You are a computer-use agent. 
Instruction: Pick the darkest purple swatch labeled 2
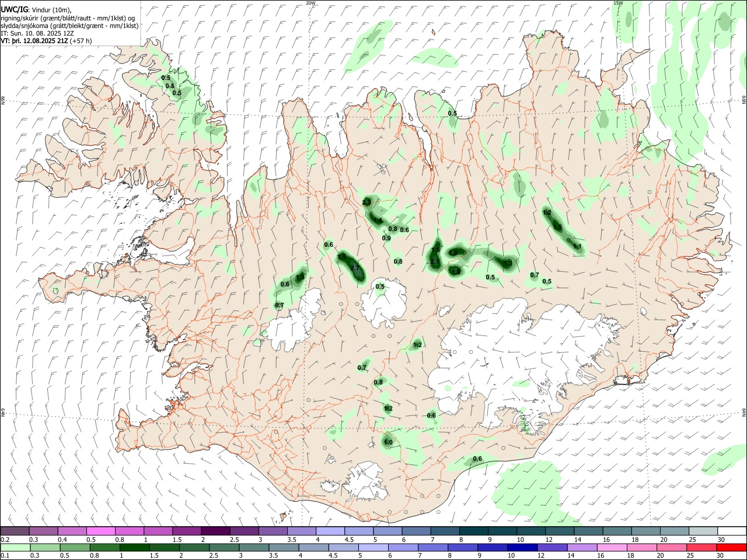[x=215, y=531]
